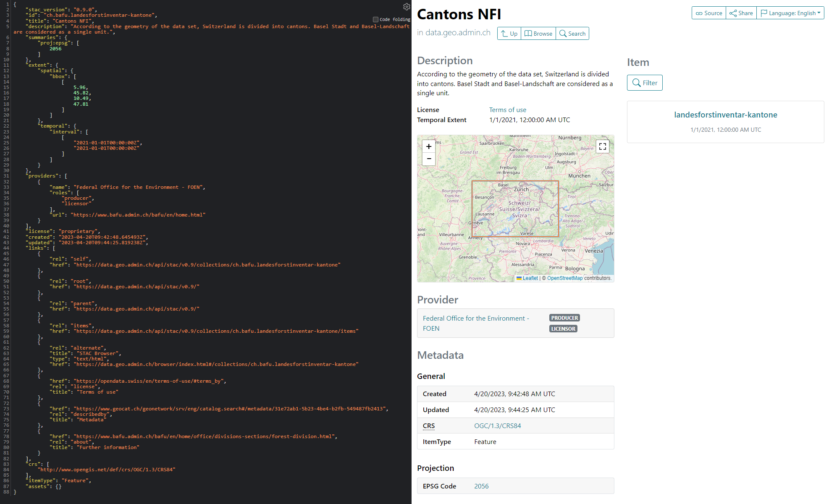Click the Source button
This screenshot has width=829, height=504.
coord(708,13)
